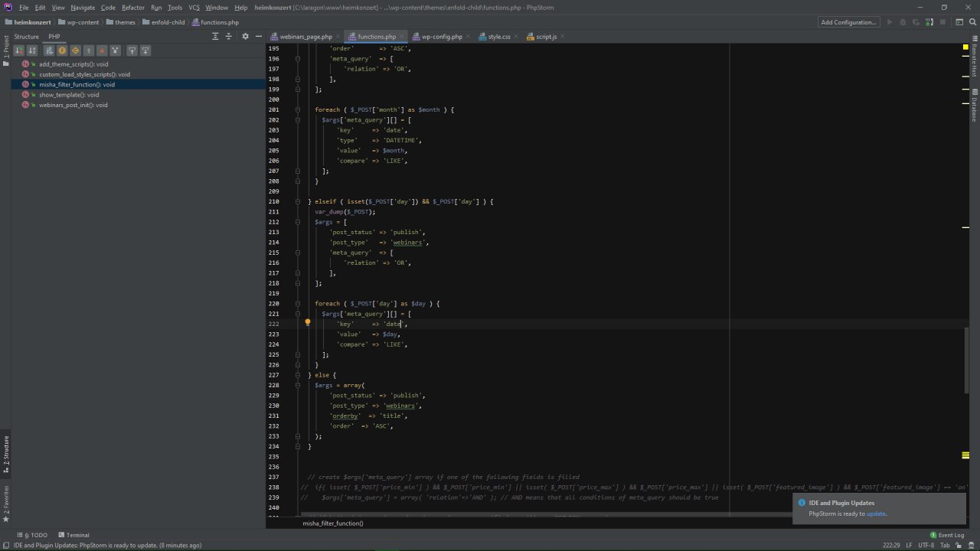Close the functions.php editor tab
This screenshot has width=980, height=551.
401,37
